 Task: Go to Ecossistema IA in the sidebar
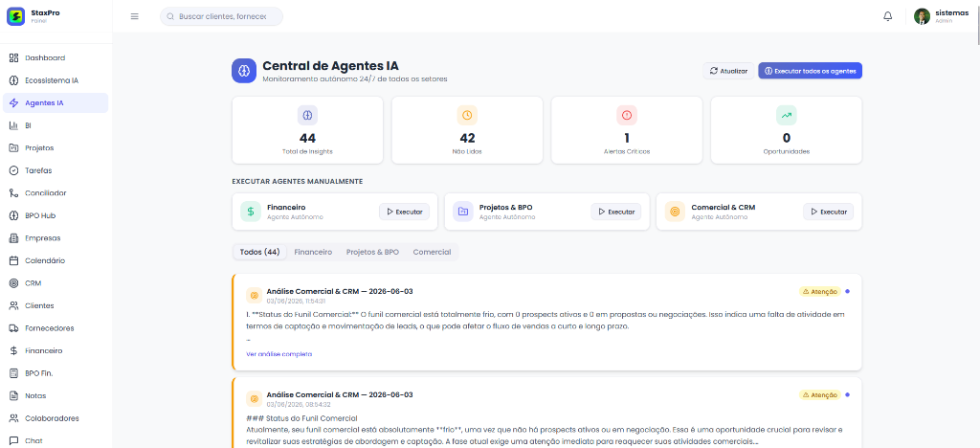coord(56,80)
